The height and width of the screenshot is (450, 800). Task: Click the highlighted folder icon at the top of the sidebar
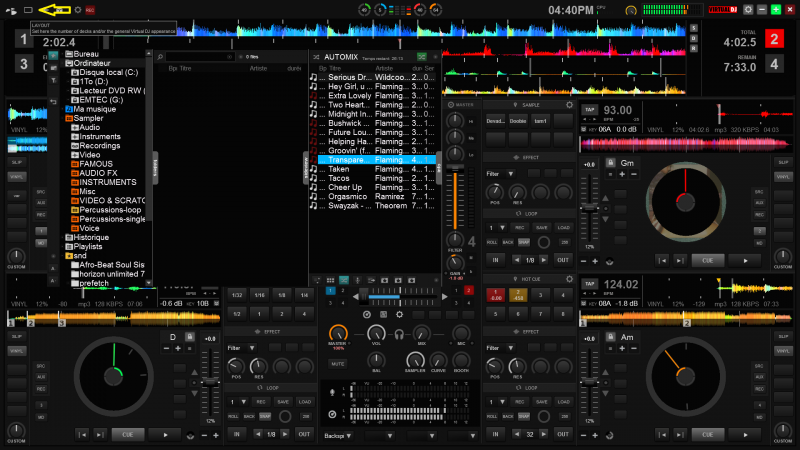point(54,55)
